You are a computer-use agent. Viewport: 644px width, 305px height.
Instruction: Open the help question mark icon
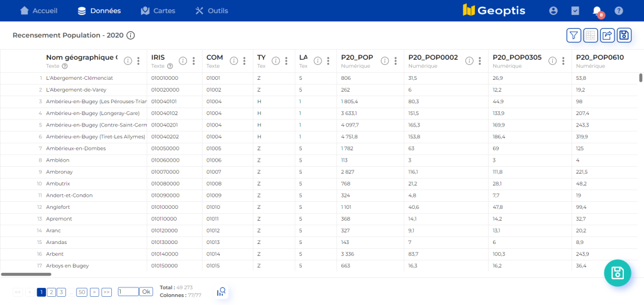click(619, 11)
